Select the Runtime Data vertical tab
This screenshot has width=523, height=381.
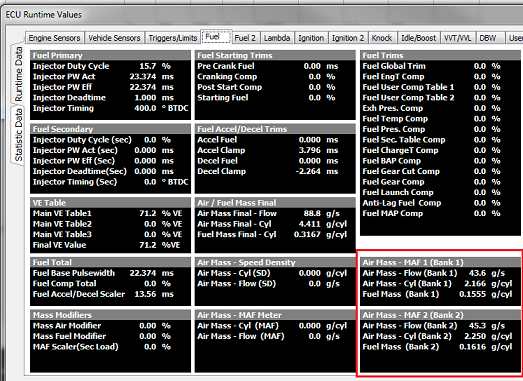pyautogui.click(x=18, y=74)
